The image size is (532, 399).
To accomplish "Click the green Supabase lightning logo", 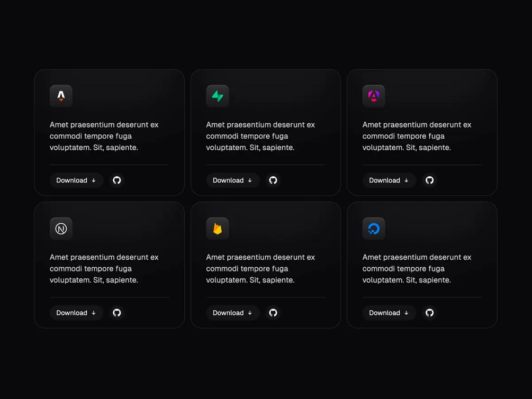I will (218, 96).
